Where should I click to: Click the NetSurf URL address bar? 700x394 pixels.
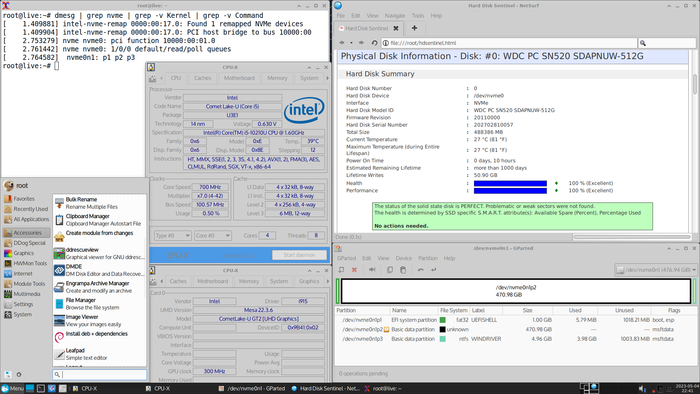[509, 43]
